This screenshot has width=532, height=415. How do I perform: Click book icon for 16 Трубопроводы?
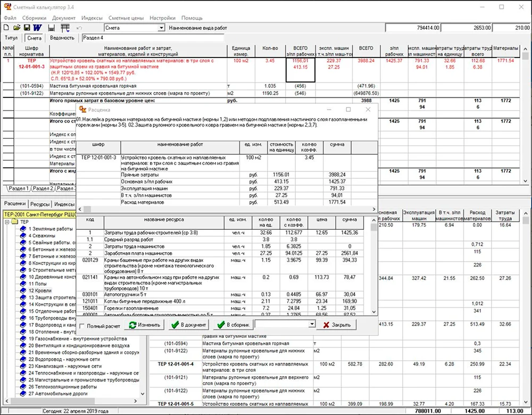23,318
